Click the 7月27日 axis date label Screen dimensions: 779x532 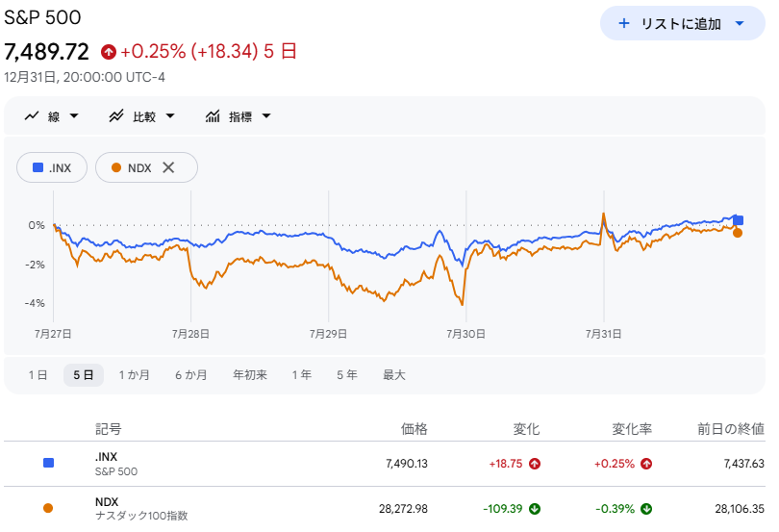pos(53,334)
